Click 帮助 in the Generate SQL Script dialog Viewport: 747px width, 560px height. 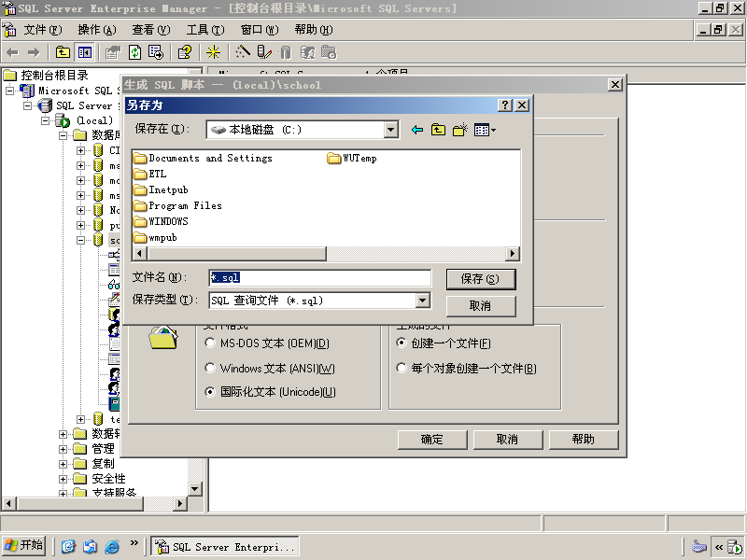coord(584,440)
